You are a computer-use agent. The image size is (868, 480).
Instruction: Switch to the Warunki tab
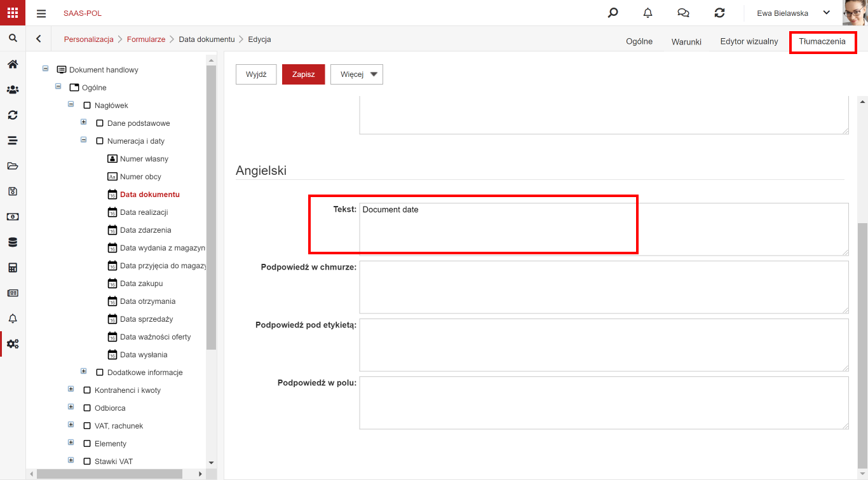click(686, 41)
